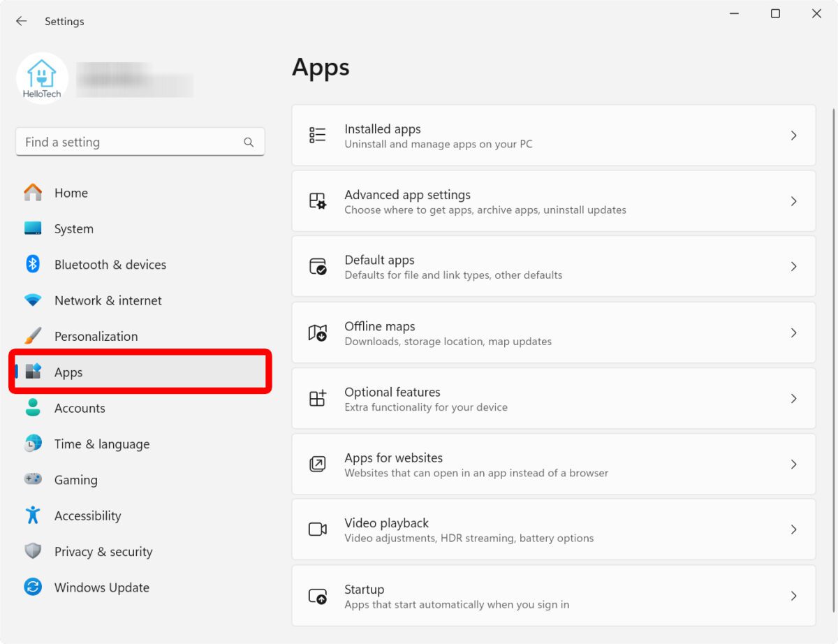
Task: Click the Advanced app settings icon
Action: tap(318, 201)
